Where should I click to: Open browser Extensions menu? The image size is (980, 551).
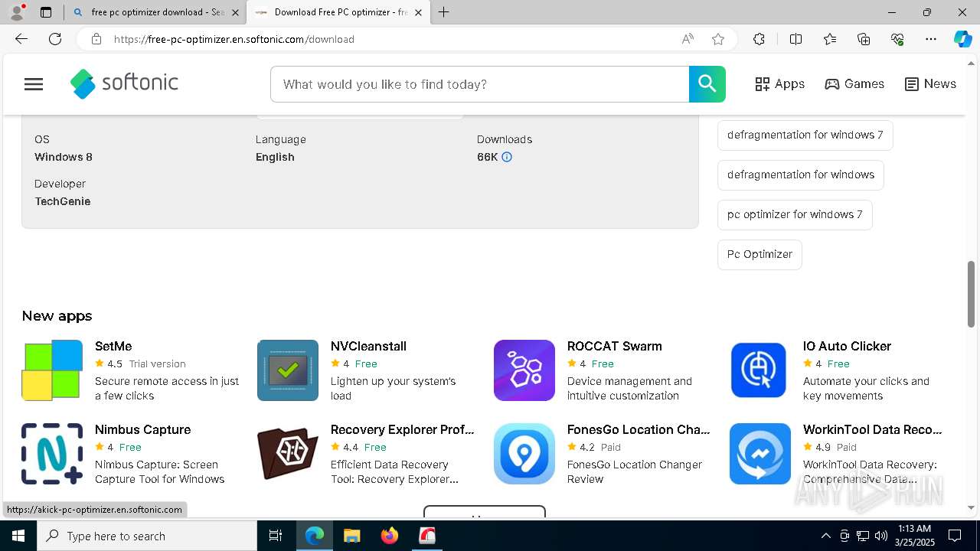[x=759, y=39]
